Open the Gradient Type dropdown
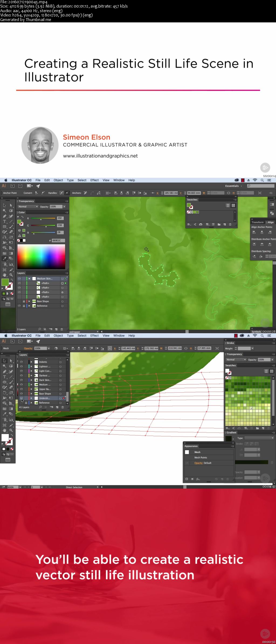The image size is (276, 644). click(x=259, y=438)
